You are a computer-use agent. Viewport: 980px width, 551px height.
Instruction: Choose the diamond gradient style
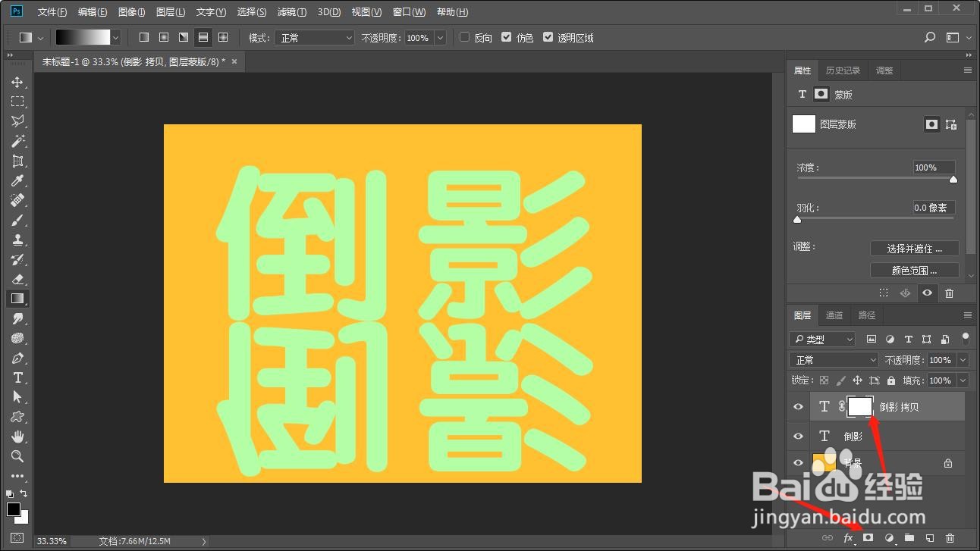[223, 37]
